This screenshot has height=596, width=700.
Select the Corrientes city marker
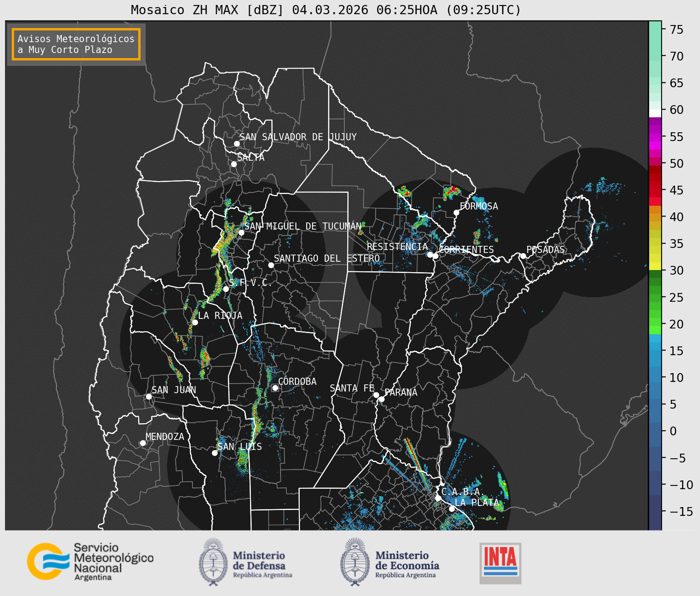(435, 256)
